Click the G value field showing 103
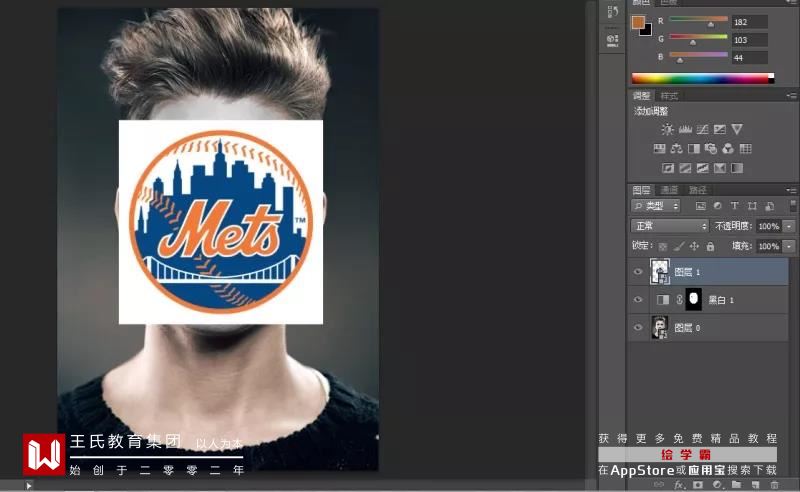The image size is (800, 492). pyautogui.click(x=749, y=40)
